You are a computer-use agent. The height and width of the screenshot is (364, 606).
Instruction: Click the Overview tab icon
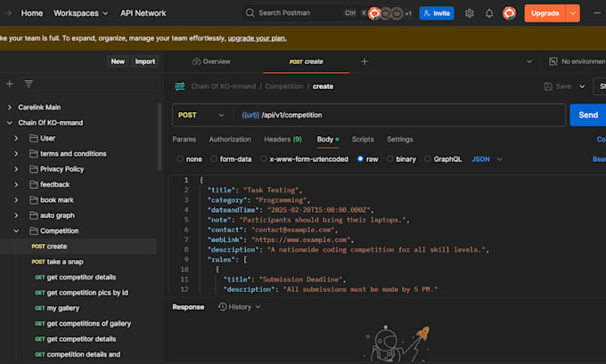[196, 61]
